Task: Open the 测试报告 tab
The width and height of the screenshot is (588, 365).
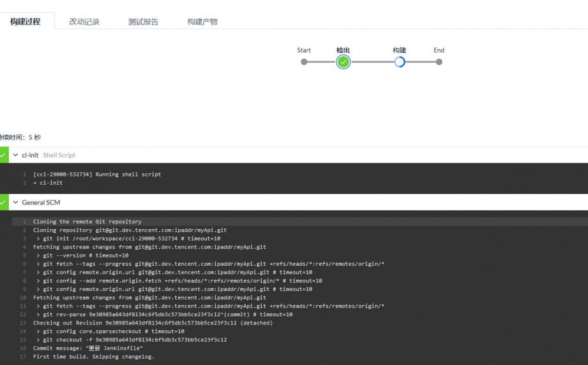Action: pos(142,21)
